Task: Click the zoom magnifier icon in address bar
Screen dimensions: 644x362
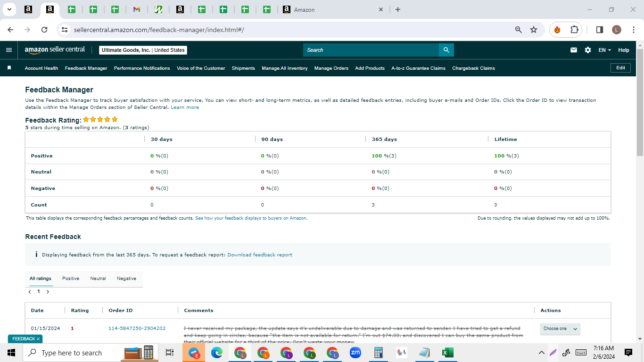Action: click(x=519, y=30)
